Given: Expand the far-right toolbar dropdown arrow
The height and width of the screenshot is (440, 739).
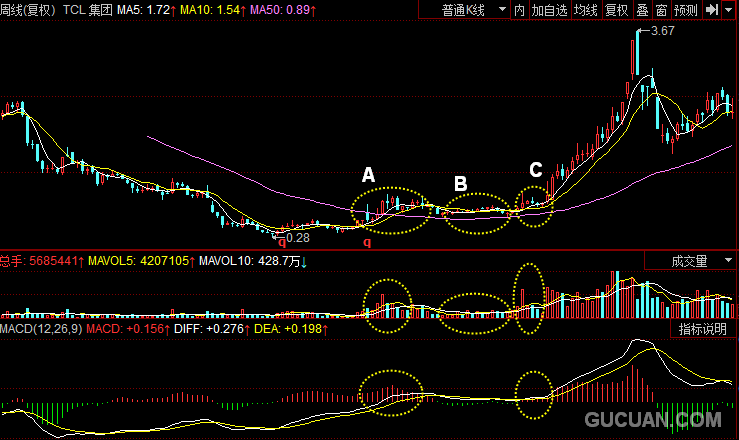Looking at the screenshot, I should pyautogui.click(x=730, y=10).
